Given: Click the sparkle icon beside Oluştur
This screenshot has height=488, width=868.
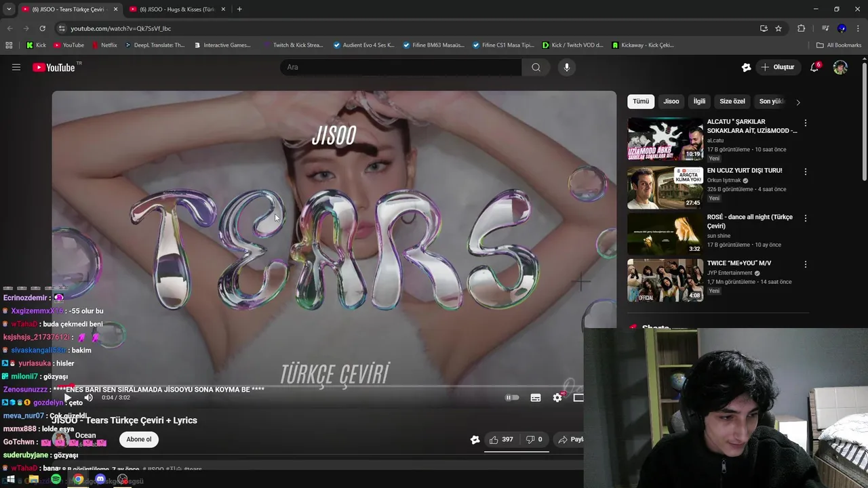Looking at the screenshot, I should 746,67.
